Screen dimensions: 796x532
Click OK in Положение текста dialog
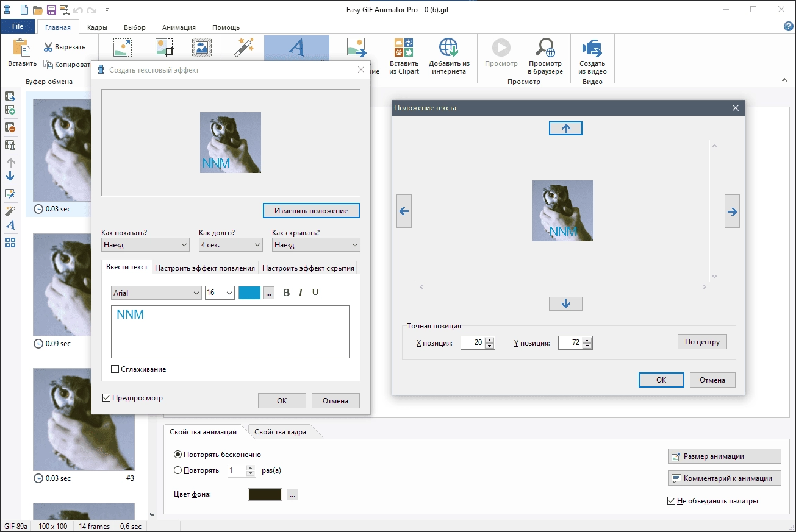pyautogui.click(x=661, y=380)
